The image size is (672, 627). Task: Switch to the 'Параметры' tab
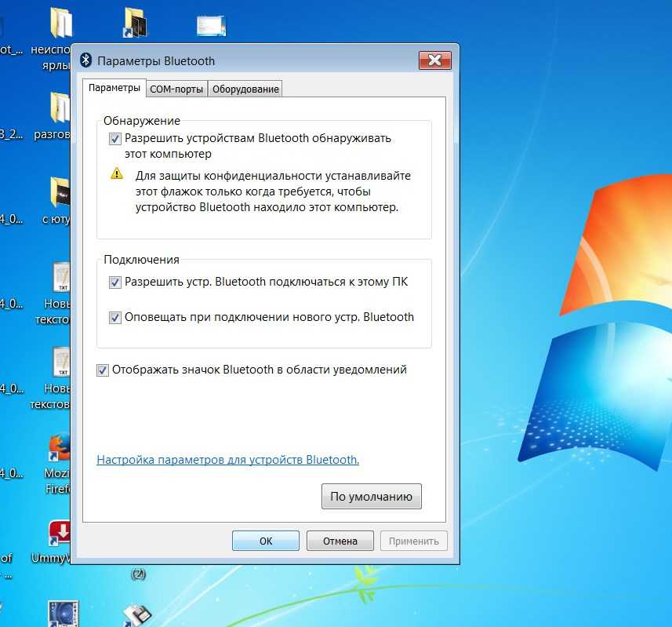(x=114, y=88)
